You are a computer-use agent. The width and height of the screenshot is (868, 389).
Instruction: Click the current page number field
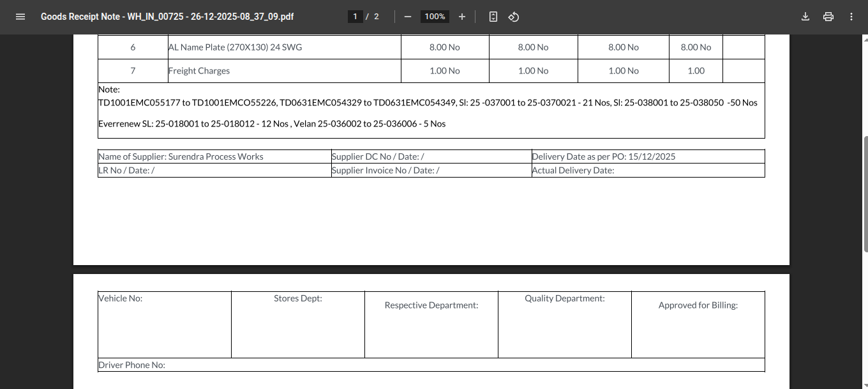(355, 17)
